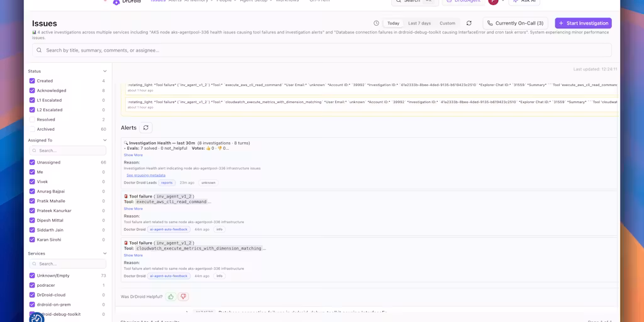Uncheck the L2 Escalated filter

click(x=32, y=109)
